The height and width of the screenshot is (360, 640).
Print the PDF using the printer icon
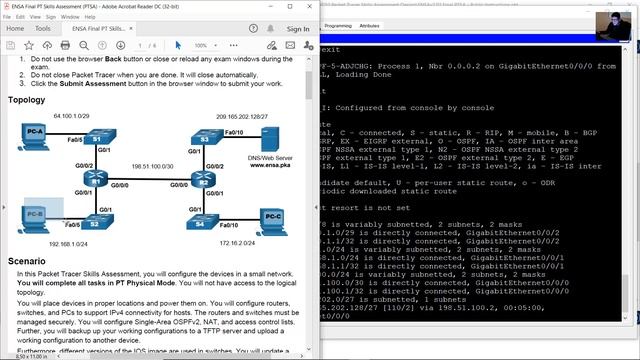(65, 45)
